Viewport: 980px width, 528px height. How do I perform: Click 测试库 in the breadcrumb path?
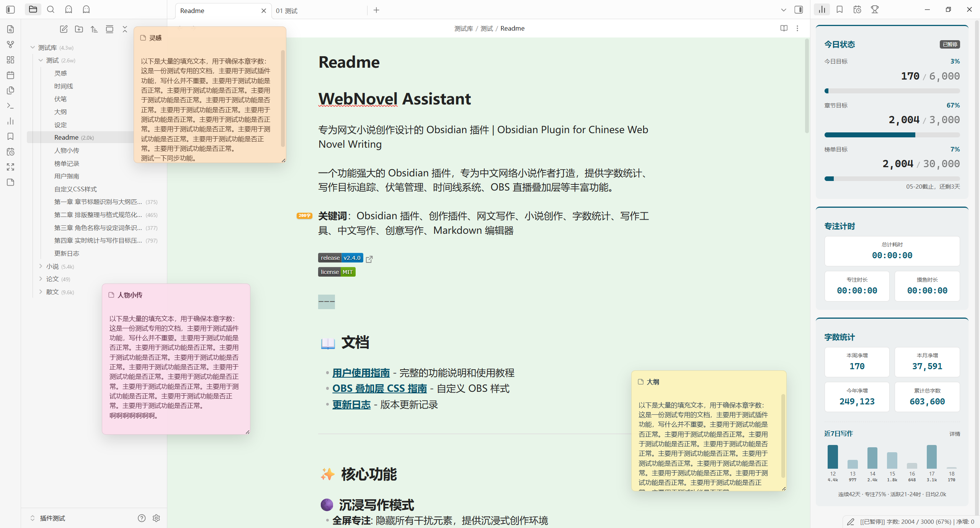(464, 28)
